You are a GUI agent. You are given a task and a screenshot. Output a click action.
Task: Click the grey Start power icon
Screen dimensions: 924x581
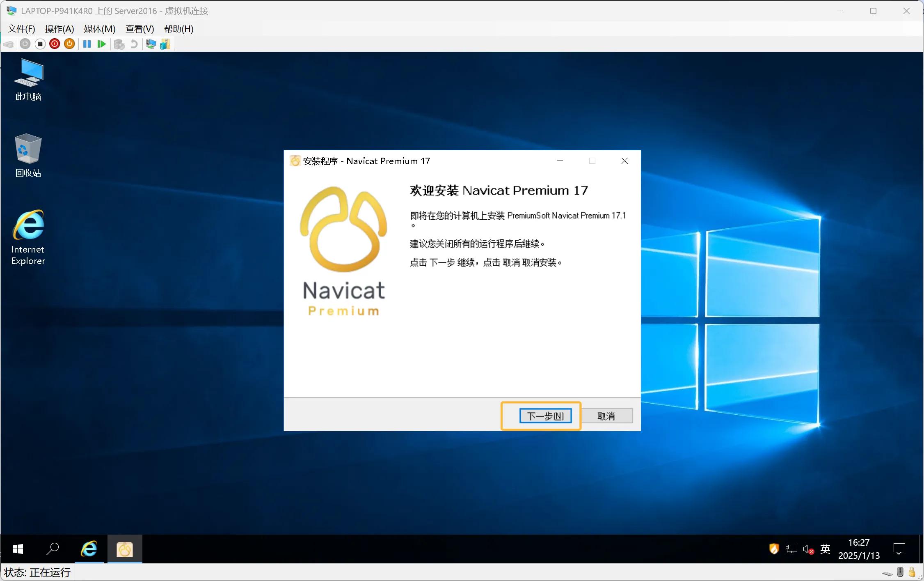[25, 44]
